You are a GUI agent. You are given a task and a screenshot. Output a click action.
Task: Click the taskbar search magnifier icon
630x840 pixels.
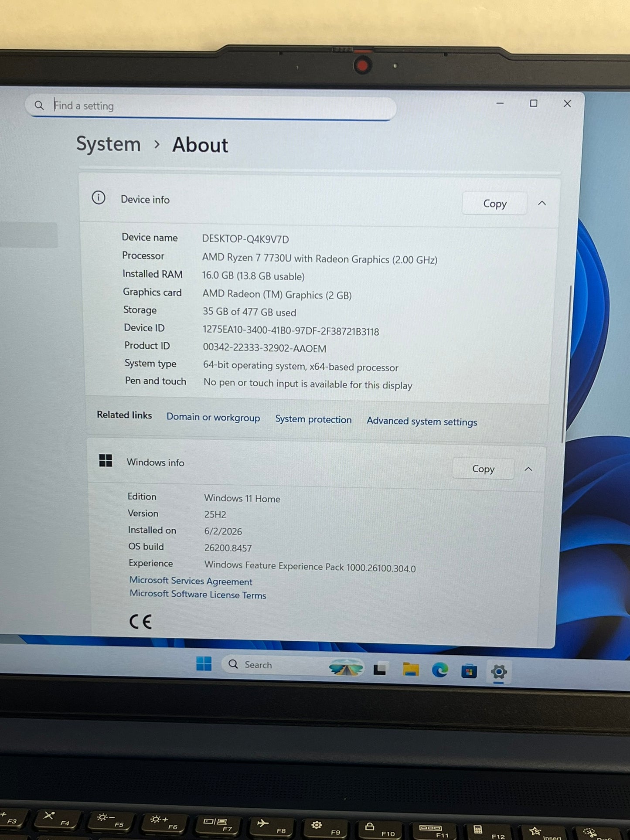(x=233, y=664)
